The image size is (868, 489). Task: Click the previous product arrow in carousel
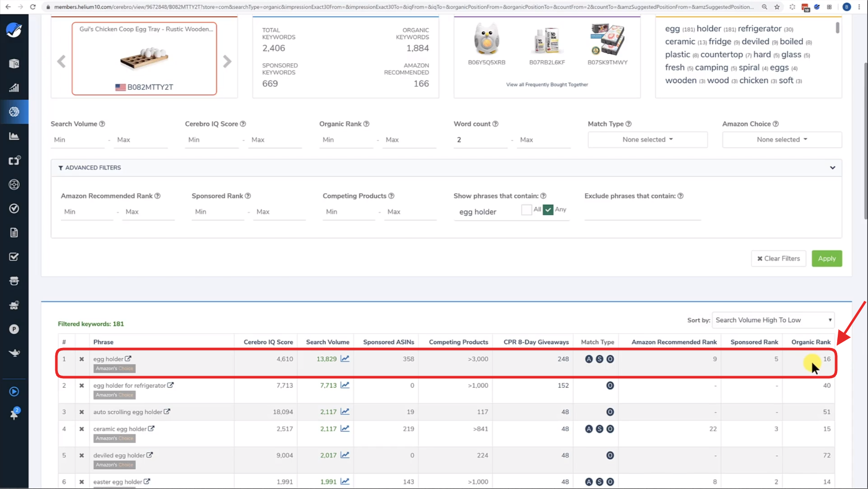point(62,62)
